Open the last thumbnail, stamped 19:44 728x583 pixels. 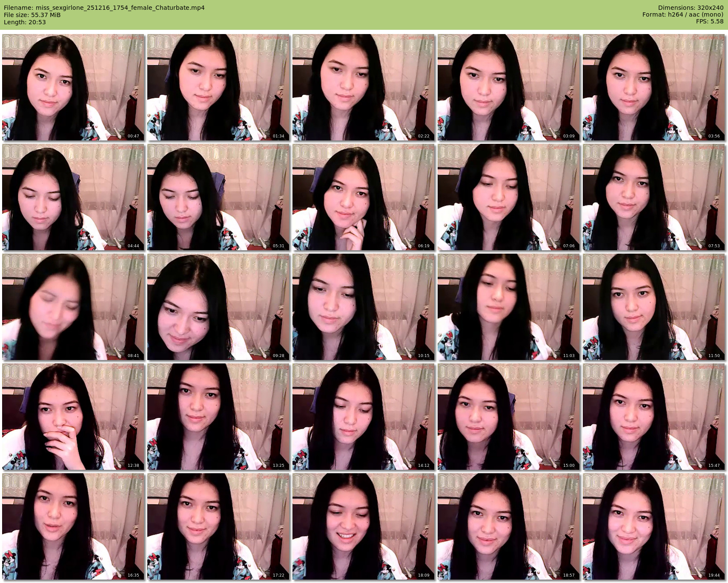pyautogui.click(x=653, y=526)
